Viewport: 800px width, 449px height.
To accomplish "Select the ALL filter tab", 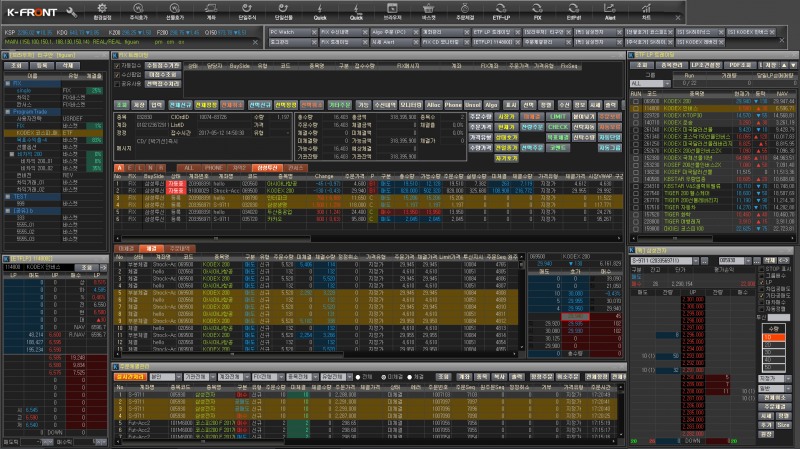I will point(190,167).
